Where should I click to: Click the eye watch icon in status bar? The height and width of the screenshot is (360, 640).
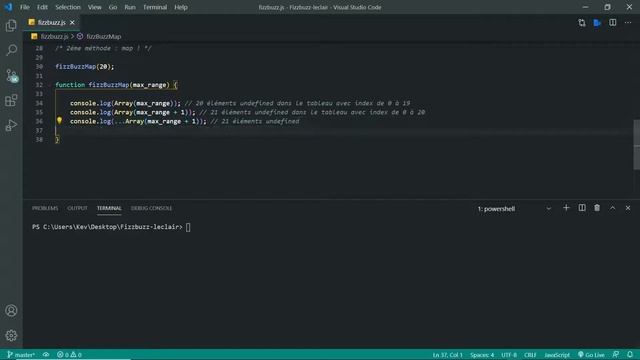pyautogui.click(x=46, y=355)
